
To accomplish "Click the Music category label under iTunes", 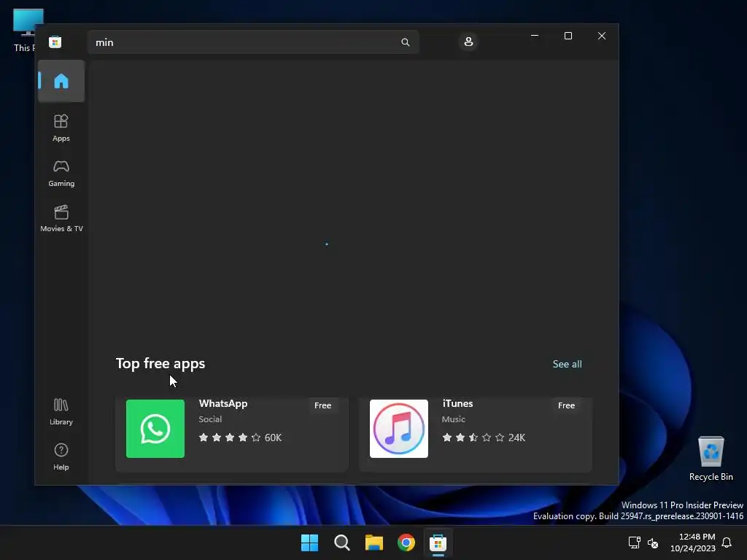I will 453,419.
